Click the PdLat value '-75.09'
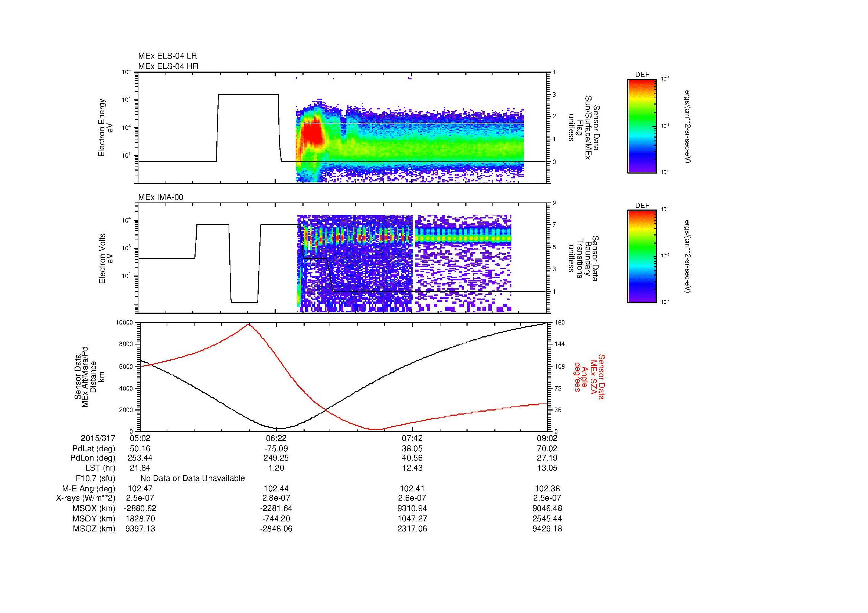 point(276,449)
